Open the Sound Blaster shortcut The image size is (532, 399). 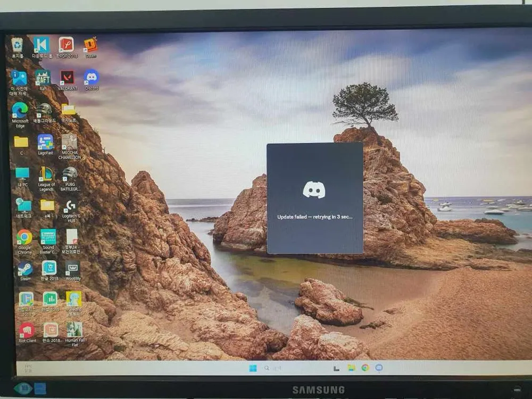[x=48, y=242]
